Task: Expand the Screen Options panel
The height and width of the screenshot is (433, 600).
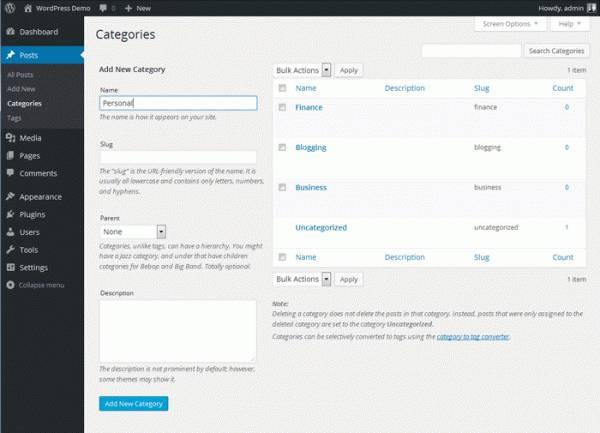Action: 509,23
